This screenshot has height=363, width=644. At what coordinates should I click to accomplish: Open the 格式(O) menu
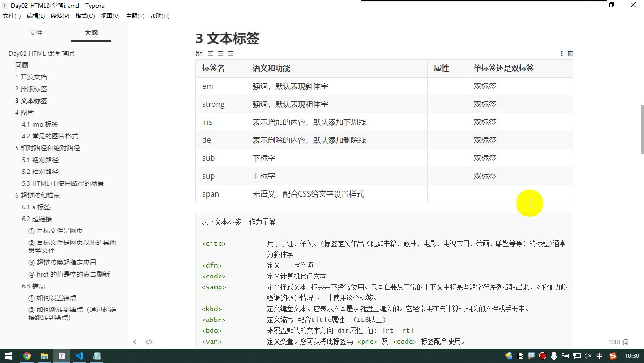coord(85,16)
